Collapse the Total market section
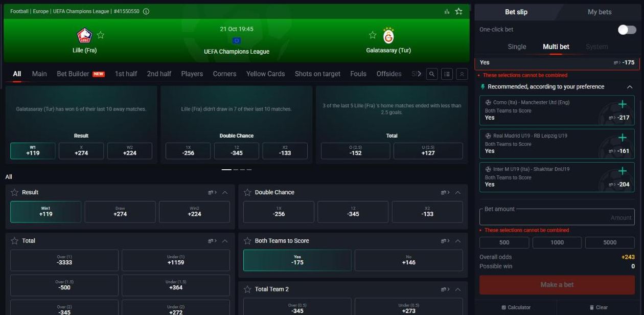The height and width of the screenshot is (315, 644). (x=225, y=241)
